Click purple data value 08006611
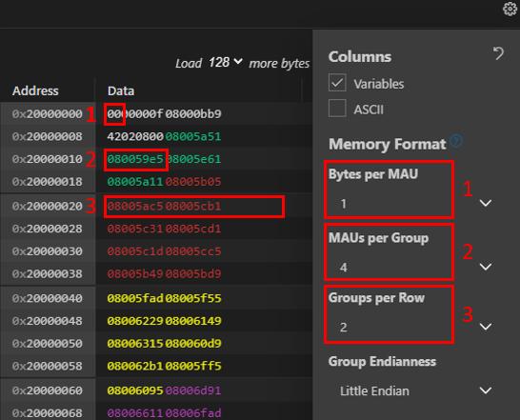Screen dimensions: 520x420 click(135, 413)
